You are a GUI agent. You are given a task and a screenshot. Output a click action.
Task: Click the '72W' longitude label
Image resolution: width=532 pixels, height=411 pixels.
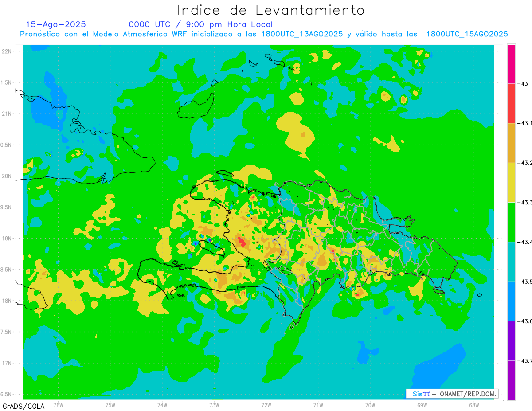266,405
